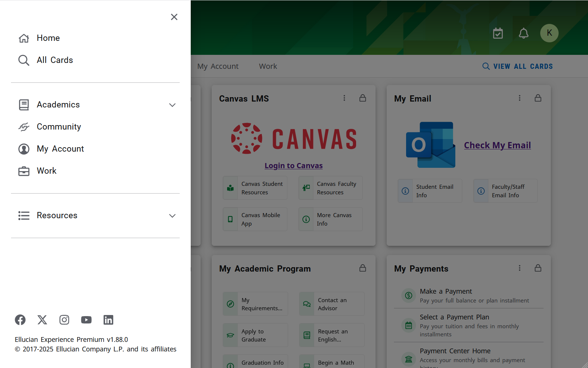The height and width of the screenshot is (368, 588).
Task: Open the Instagram social icon
Action: point(64,320)
